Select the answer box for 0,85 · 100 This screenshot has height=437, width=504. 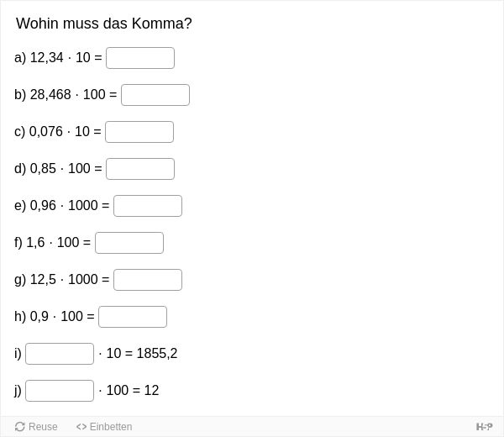(140, 169)
